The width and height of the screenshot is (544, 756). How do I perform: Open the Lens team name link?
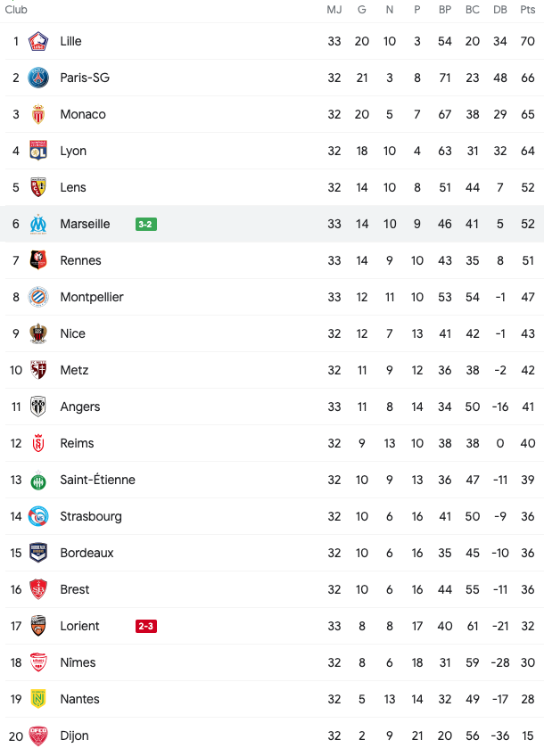[73, 187]
